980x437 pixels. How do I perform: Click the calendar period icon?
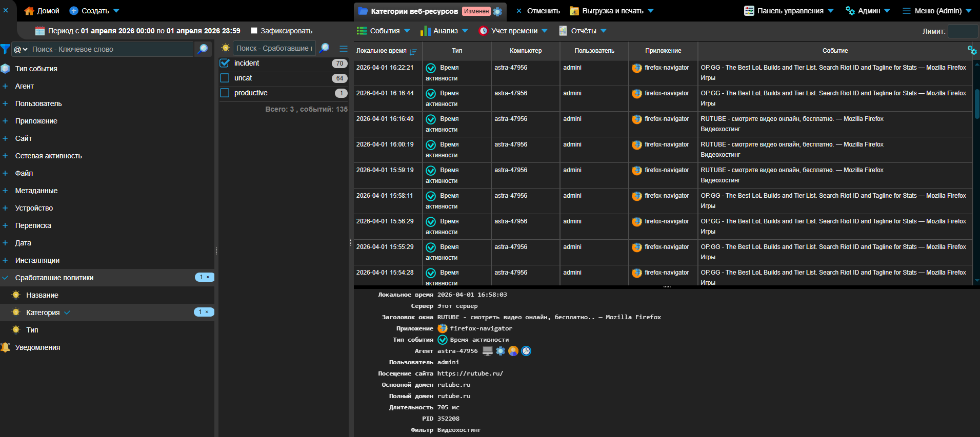coord(39,31)
